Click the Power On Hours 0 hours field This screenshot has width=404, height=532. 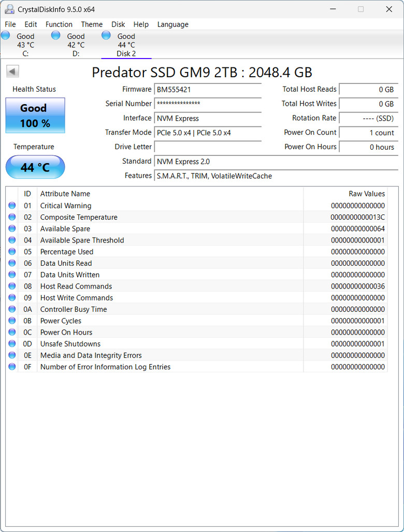pyautogui.click(x=369, y=147)
